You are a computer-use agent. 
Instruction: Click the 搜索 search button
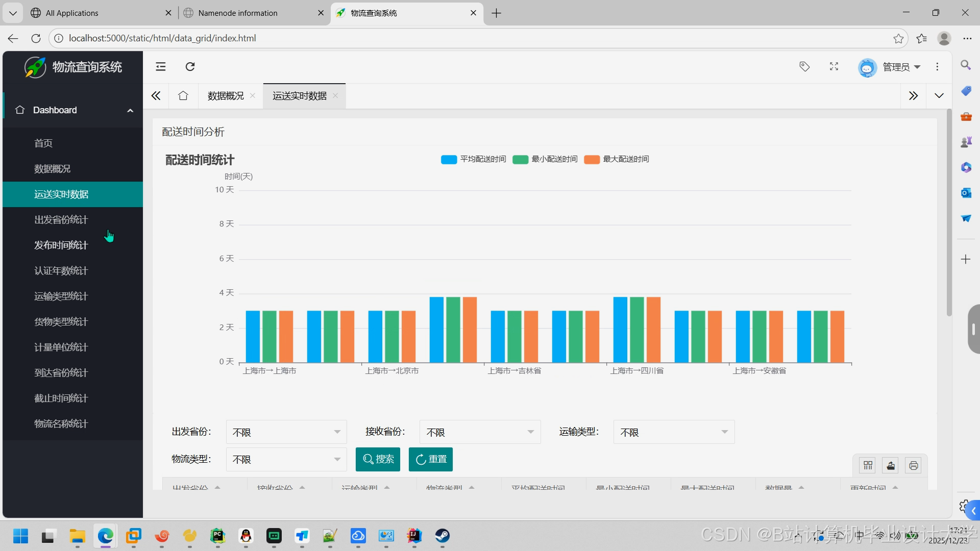click(378, 459)
